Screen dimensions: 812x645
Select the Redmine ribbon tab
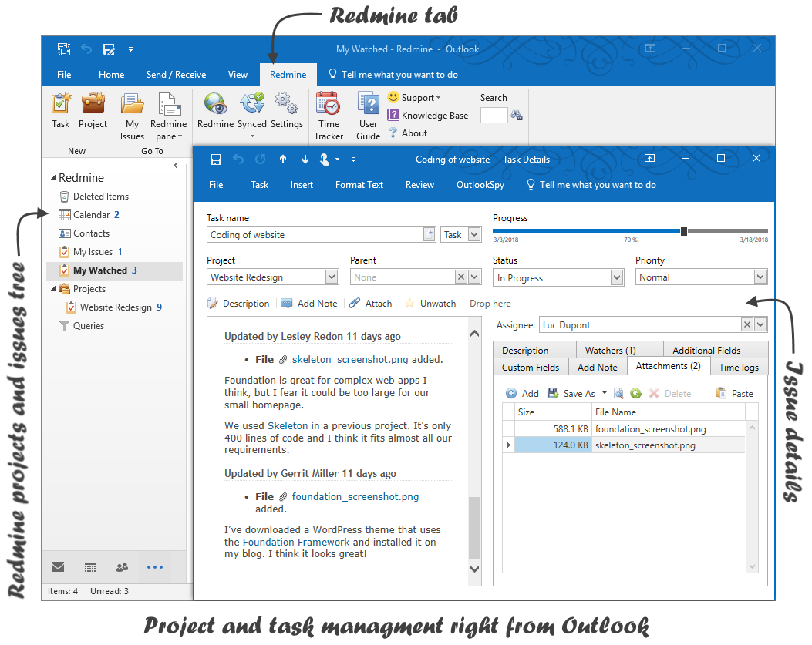click(x=288, y=75)
